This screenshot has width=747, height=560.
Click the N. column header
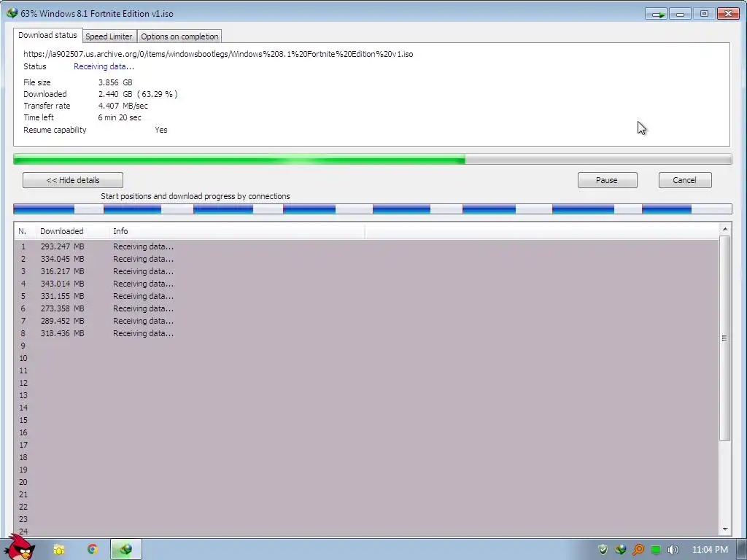(25, 231)
